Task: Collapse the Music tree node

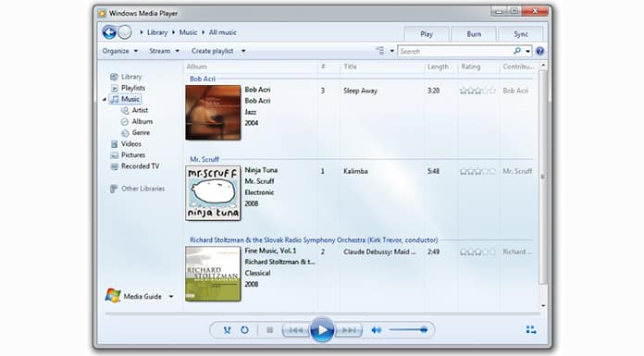Action: point(105,99)
